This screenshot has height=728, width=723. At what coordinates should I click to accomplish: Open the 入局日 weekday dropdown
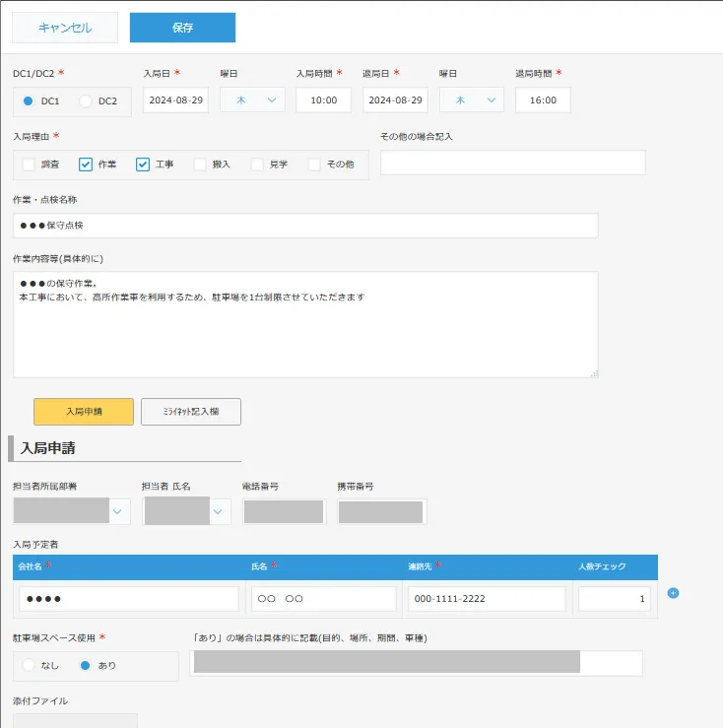[252, 100]
